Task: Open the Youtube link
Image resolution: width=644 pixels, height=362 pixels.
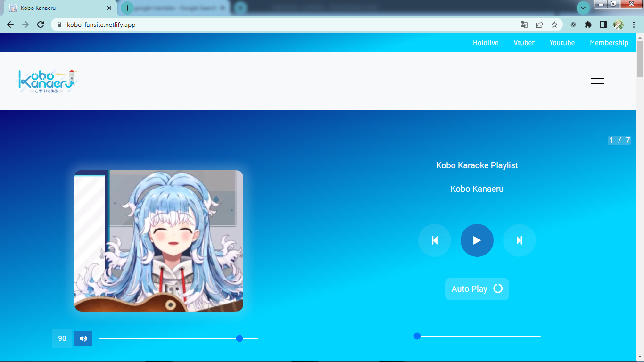Action: click(x=562, y=43)
